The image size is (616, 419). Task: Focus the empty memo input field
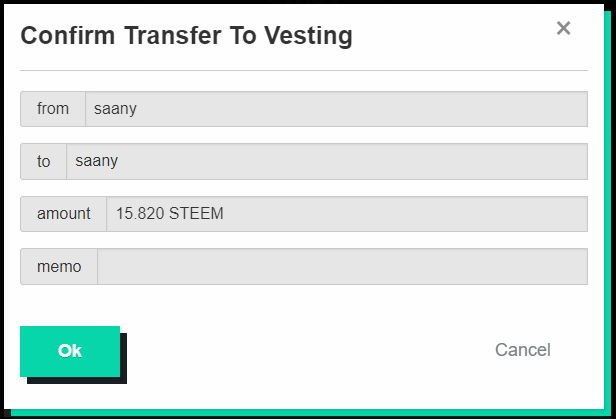[342, 266]
